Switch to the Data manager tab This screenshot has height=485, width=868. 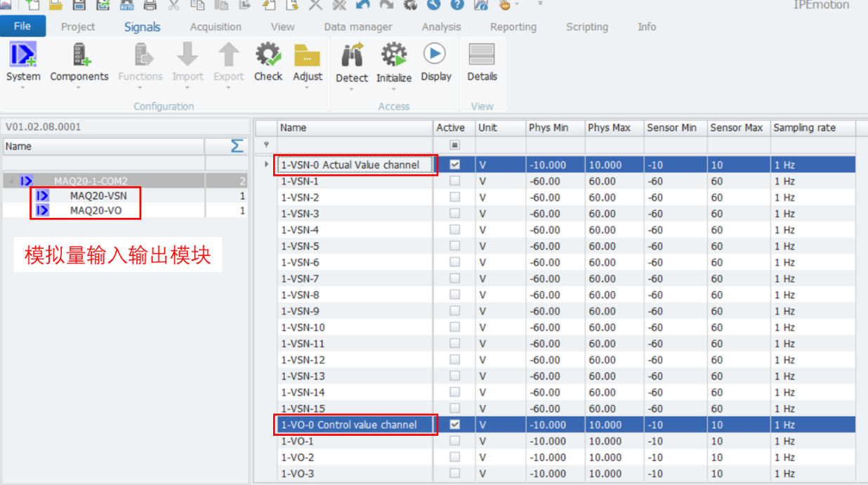click(x=358, y=27)
